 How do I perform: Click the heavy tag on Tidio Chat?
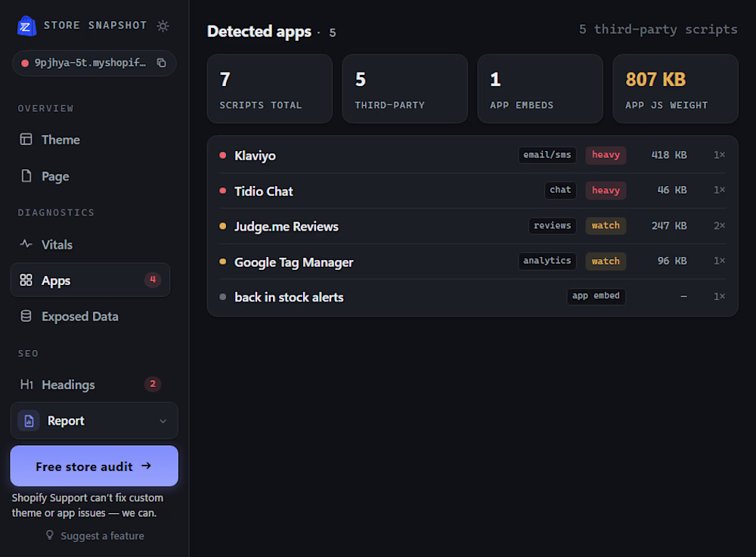point(606,190)
